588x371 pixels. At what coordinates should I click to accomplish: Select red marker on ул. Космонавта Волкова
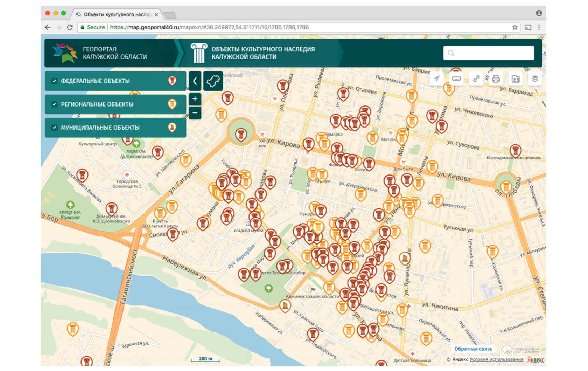click(82, 175)
